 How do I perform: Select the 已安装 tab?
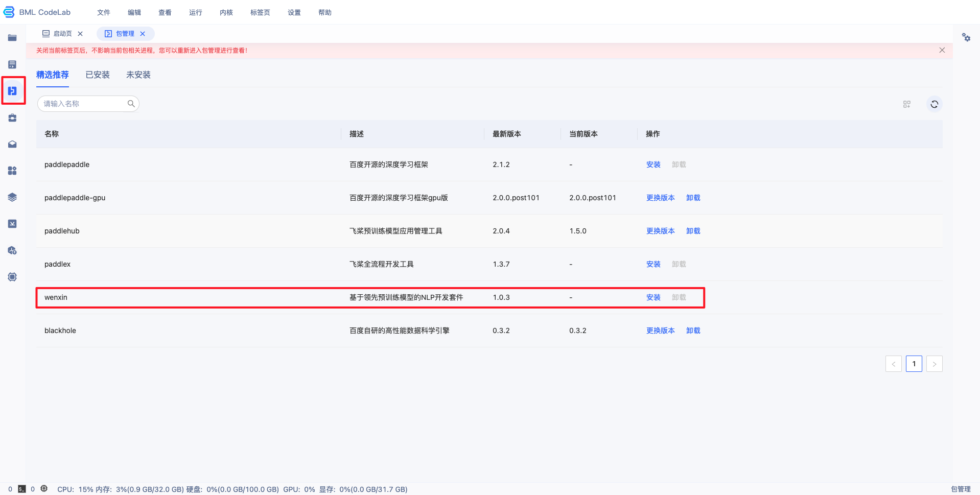[x=98, y=75]
